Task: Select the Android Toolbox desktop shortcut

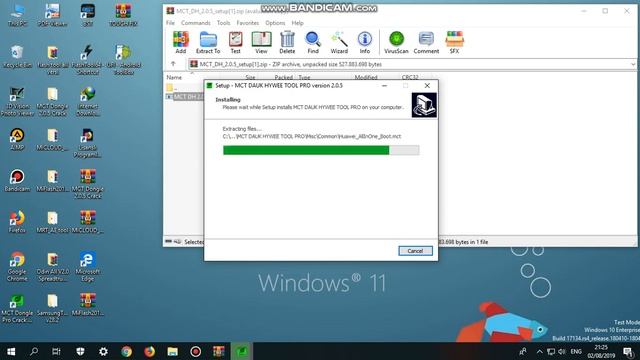Action: 123,60
